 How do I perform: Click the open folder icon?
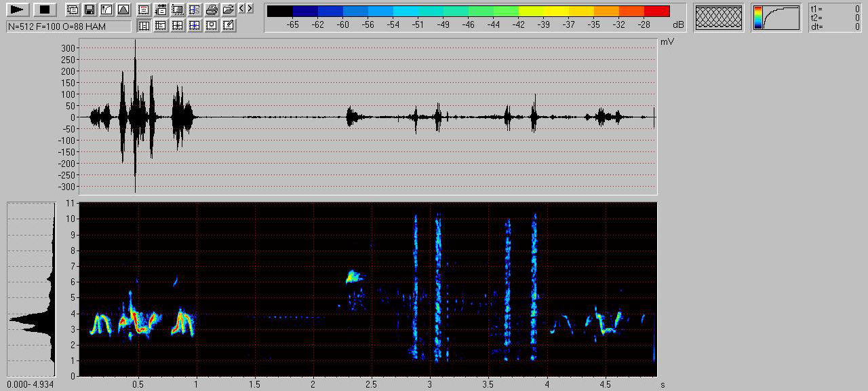click(x=229, y=10)
